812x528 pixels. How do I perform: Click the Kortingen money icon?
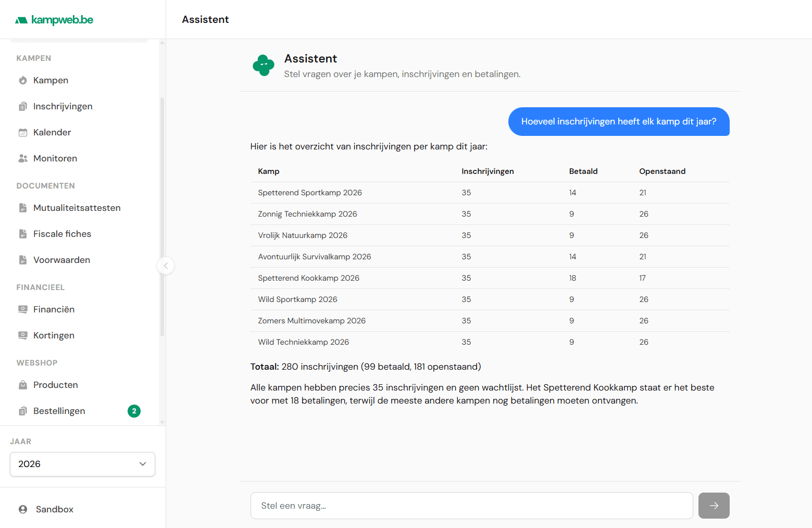(x=23, y=335)
